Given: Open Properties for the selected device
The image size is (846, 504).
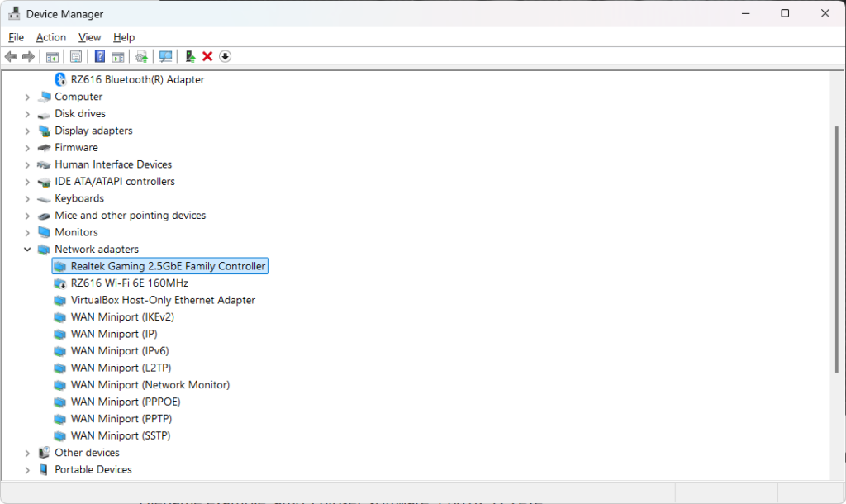Looking at the screenshot, I should pos(75,56).
